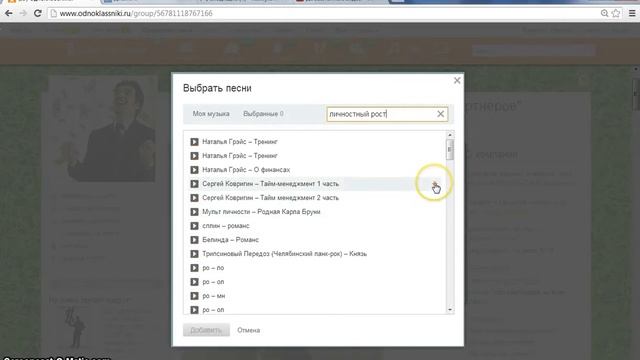Viewport: 640px width, 360px height.
Task: Open the zoom indicator in address bar
Action: point(604,13)
